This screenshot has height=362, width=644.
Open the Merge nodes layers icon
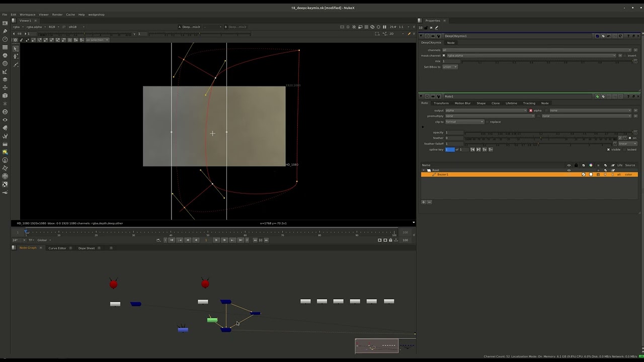pos(5,79)
